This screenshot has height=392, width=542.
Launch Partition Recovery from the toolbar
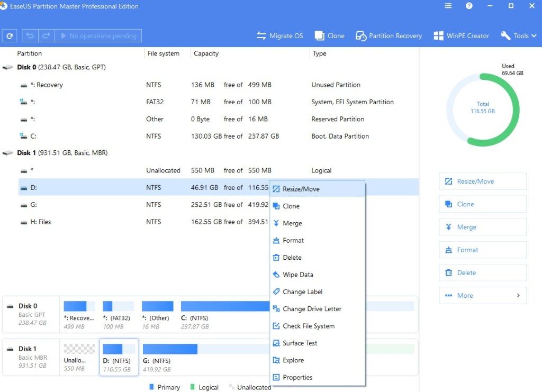pyautogui.click(x=389, y=35)
